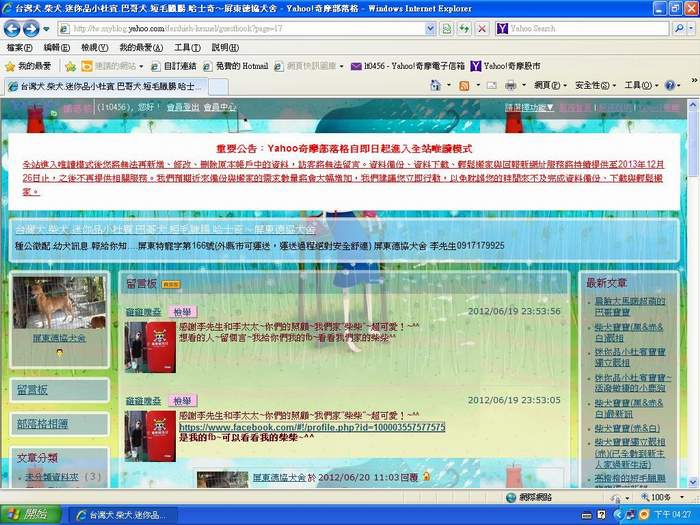Open the recent pages arrow beside Forward
The image size is (700, 525).
pyautogui.click(x=46, y=29)
